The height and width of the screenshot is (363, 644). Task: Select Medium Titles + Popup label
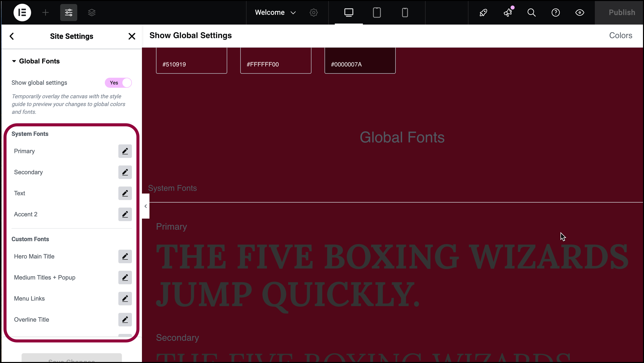(x=45, y=278)
